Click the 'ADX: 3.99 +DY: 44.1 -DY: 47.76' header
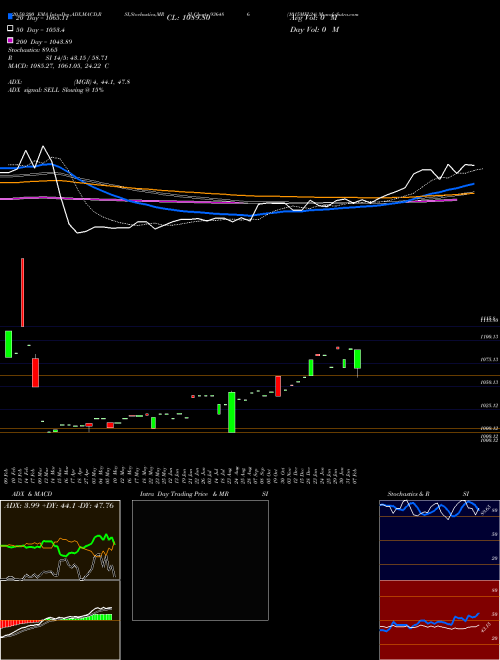500x660 pixels. pyautogui.click(x=59, y=506)
